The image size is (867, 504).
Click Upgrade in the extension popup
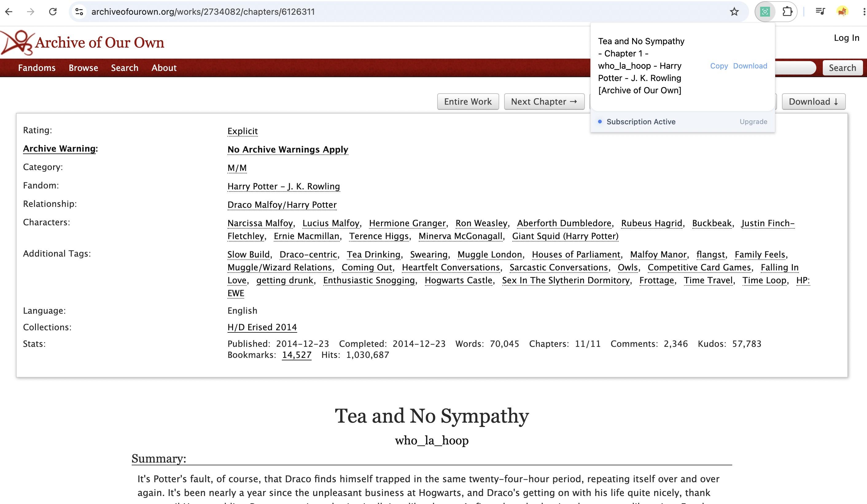point(753,122)
